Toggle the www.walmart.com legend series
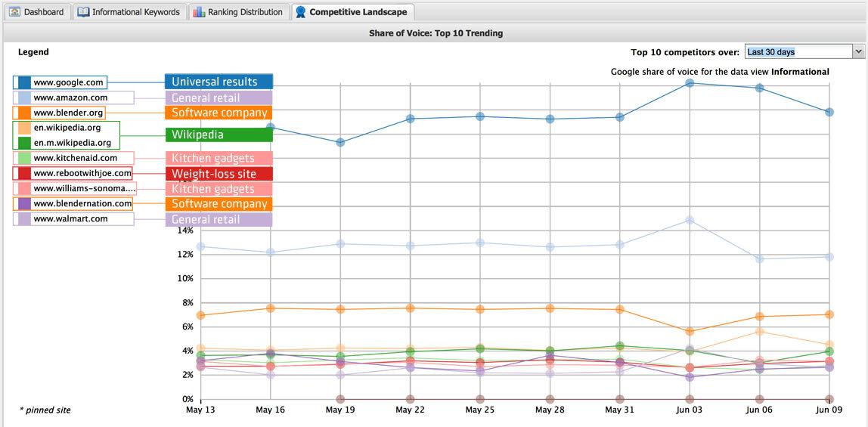 70,218
